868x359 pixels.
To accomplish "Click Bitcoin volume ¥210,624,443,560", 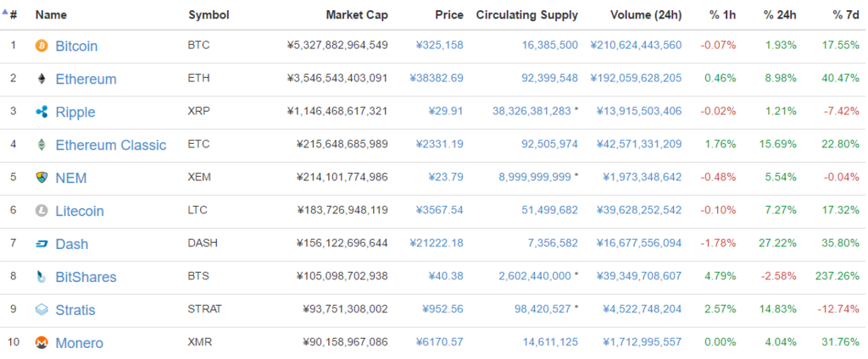I will tap(636, 46).
